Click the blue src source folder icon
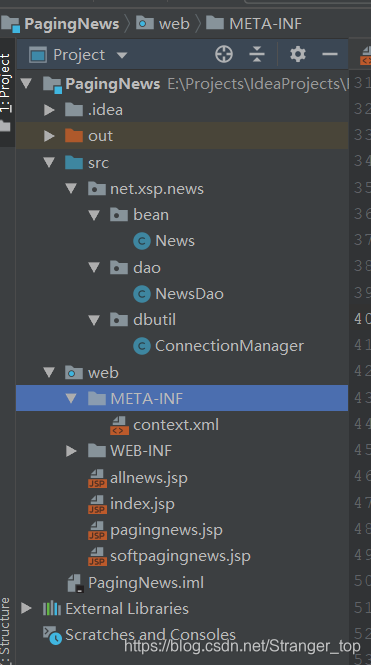Image resolution: width=371 pixels, height=665 pixels. 74,162
